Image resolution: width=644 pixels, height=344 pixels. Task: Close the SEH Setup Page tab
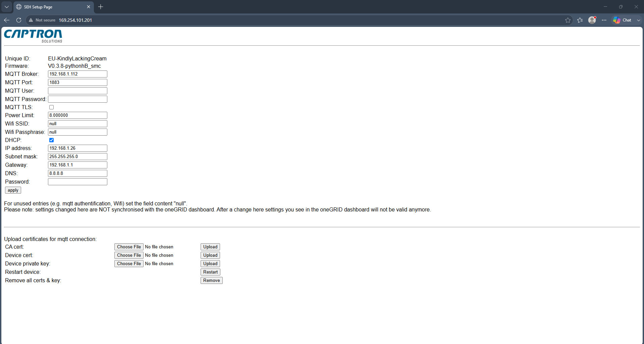pos(89,7)
